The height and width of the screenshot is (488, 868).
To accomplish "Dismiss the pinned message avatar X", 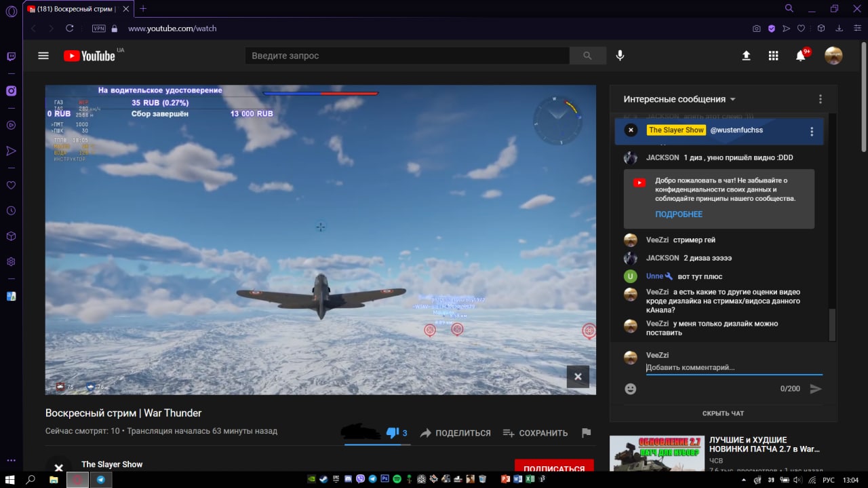I will [631, 130].
